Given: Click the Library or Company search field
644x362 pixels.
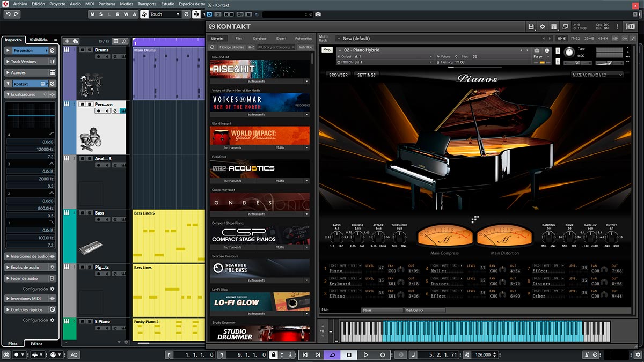Looking at the screenshot, I should tap(276, 47).
